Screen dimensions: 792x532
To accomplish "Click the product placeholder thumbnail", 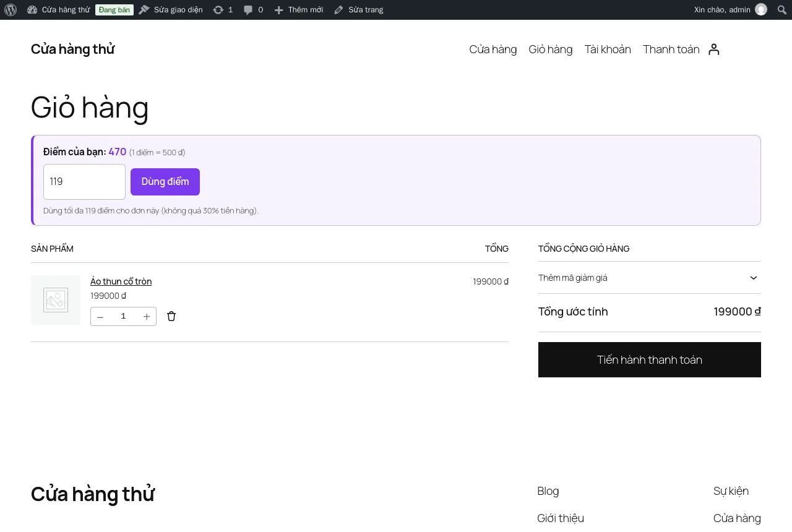I will (x=56, y=300).
